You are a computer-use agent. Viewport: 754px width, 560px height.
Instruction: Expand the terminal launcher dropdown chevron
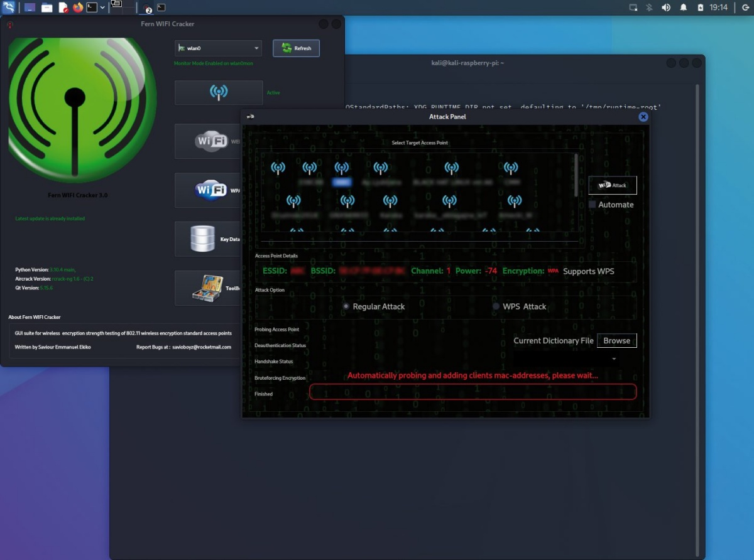click(102, 8)
